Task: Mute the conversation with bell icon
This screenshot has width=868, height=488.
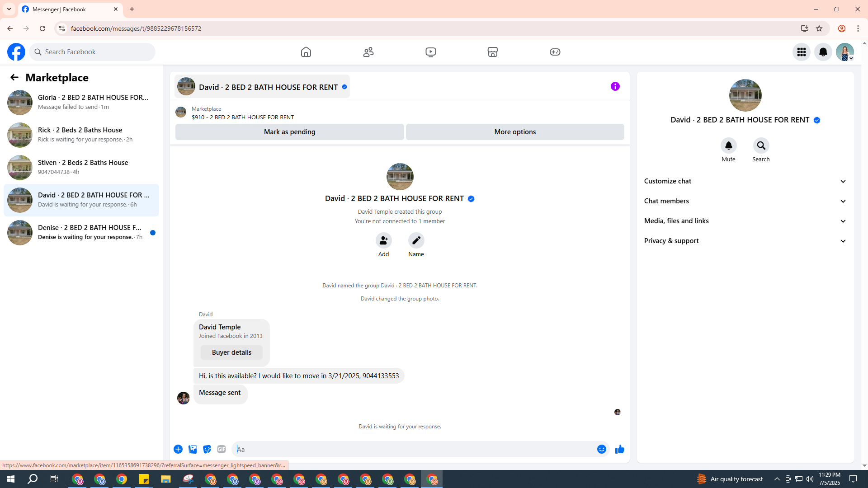Action: pyautogui.click(x=728, y=145)
